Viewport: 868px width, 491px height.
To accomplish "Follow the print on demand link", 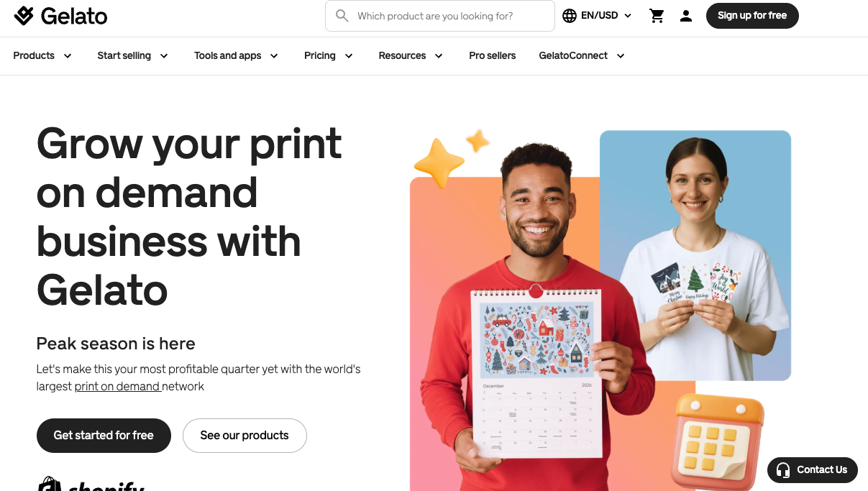I will (118, 387).
